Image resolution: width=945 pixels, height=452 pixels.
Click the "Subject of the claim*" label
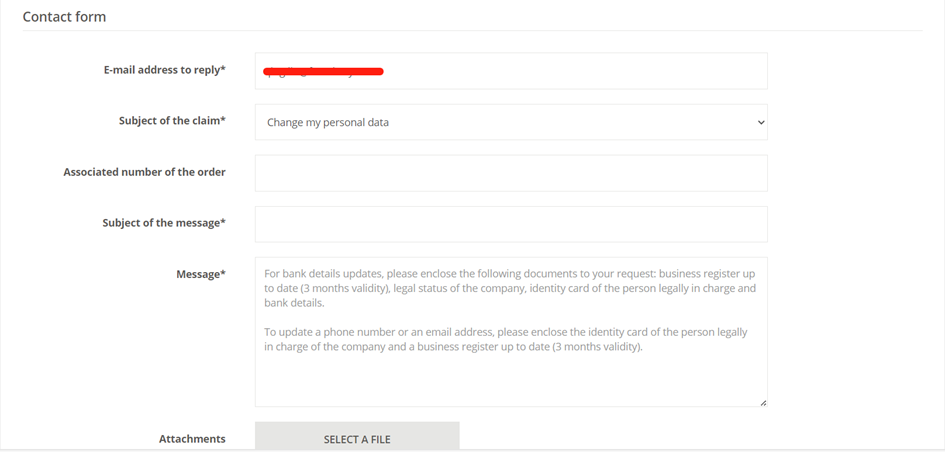point(172,121)
